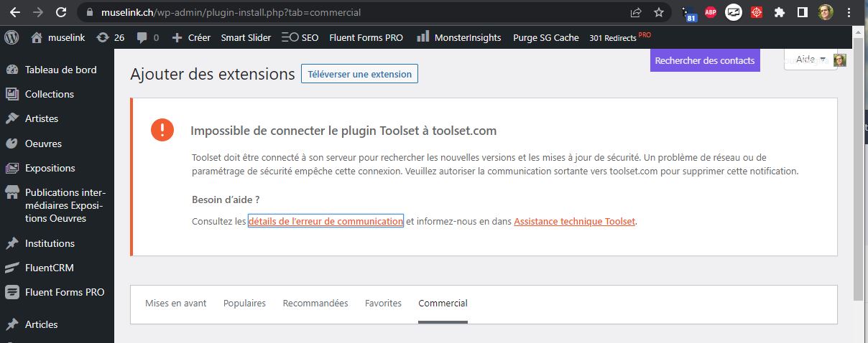Click Téléverser une extension button
The width and height of the screenshot is (868, 343).
point(359,74)
